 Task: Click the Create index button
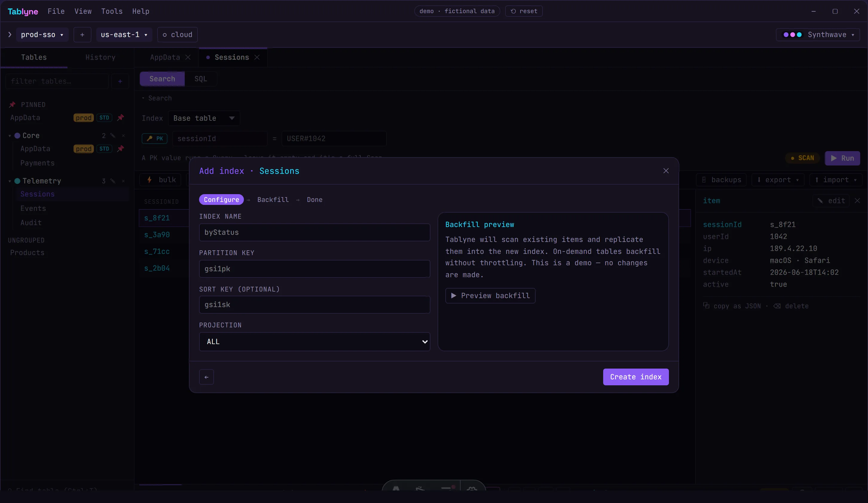click(x=636, y=377)
